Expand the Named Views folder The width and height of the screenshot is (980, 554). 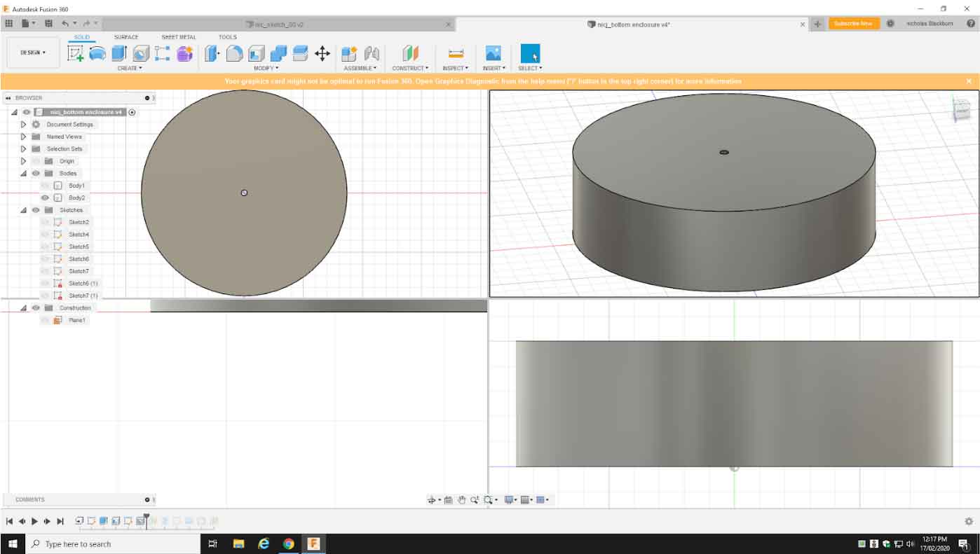23,137
